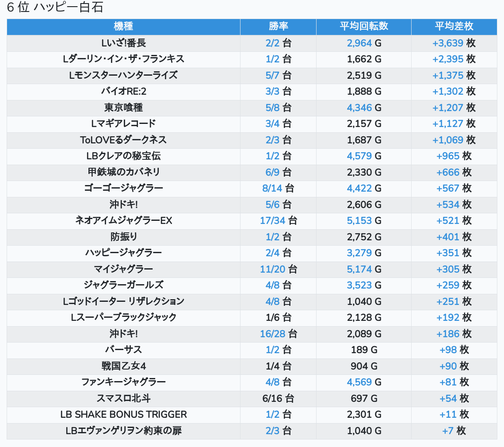Open the Lいざ!番長 machine name
This screenshot has height=447, width=504.
tap(123, 43)
